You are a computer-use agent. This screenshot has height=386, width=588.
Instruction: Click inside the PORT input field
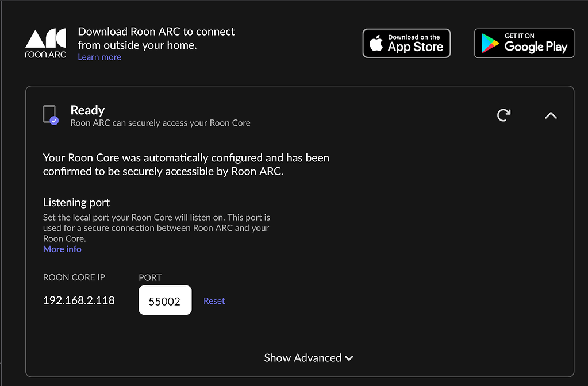(x=165, y=300)
